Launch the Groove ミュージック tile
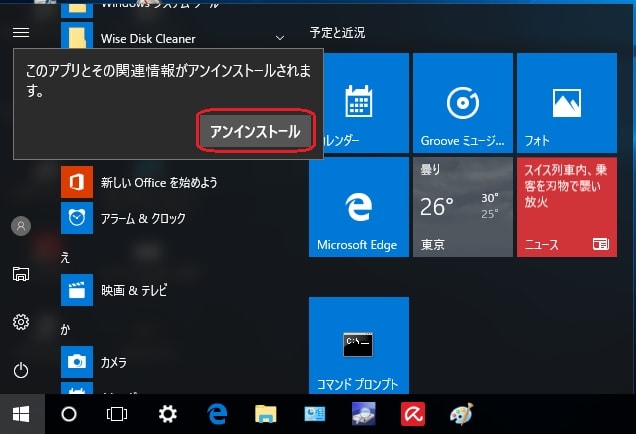The image size is (636, 434). pyautogui.click(x=463, y=103)
